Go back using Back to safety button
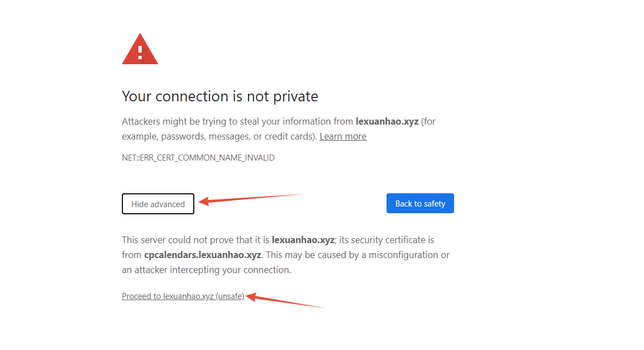This screenshot has width=644, height=350. click(x=420, y=203)
